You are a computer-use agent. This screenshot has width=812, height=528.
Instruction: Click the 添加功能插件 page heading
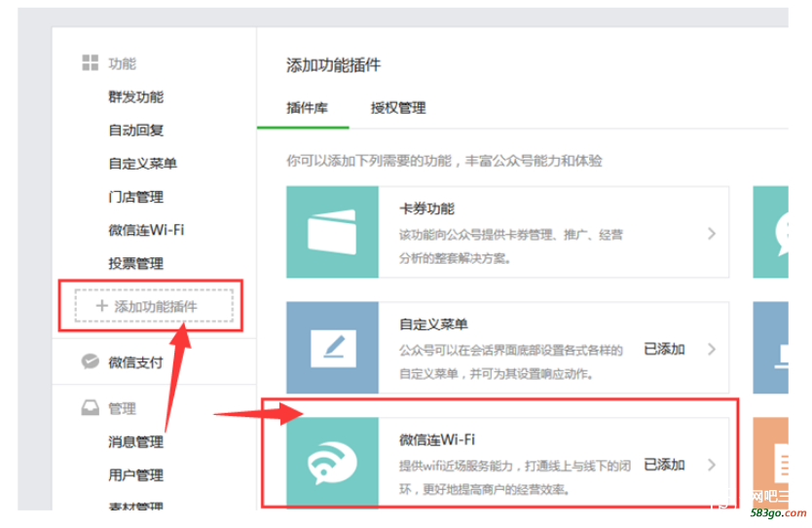[334, 64]
